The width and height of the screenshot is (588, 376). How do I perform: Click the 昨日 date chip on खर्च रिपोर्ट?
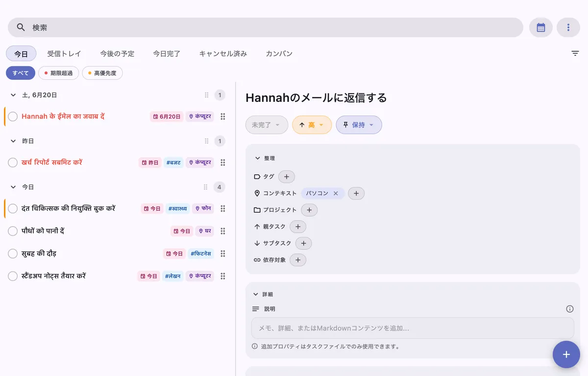click(x=150, y=163)
